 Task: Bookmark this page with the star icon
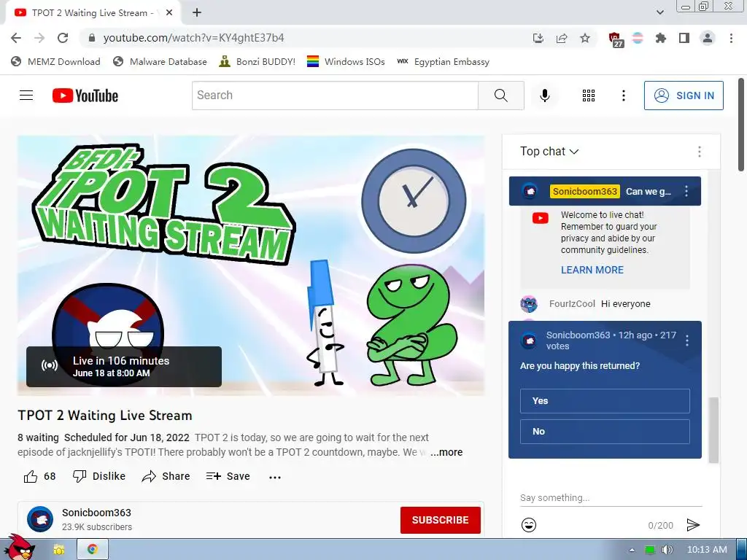coord(585,38)
